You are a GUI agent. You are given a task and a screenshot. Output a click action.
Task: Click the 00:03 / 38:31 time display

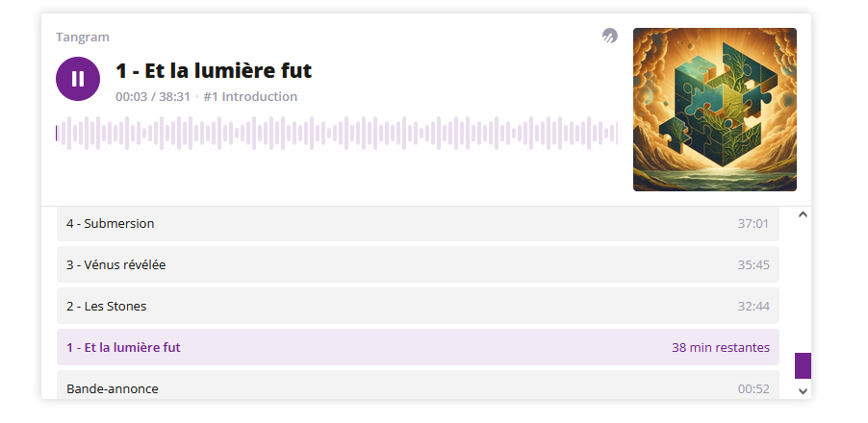153,97
